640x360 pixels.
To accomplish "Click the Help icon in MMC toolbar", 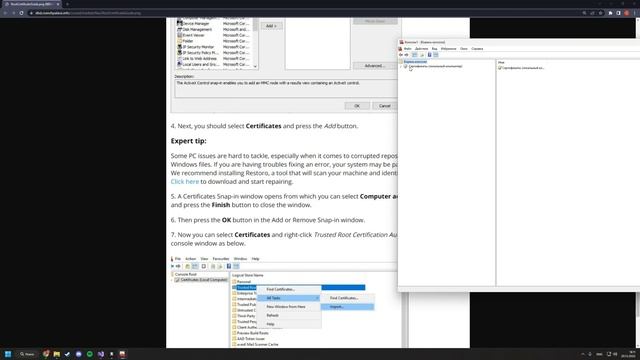I will 429,55.
